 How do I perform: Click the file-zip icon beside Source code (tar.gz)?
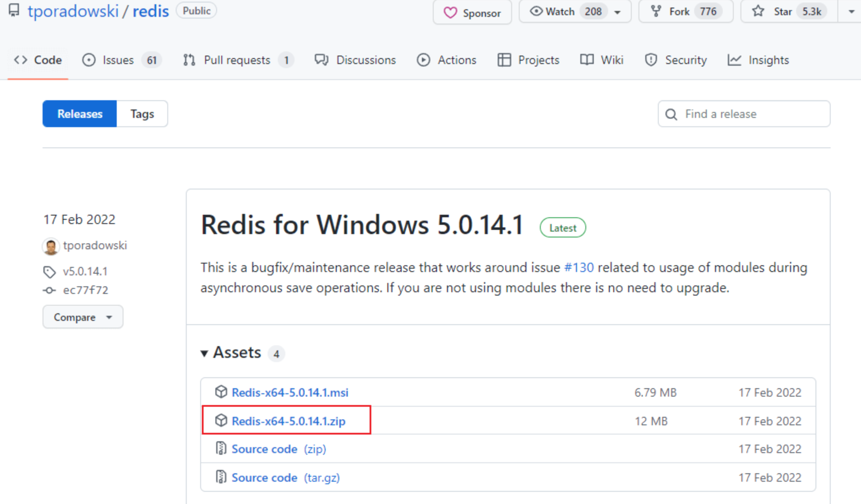click(x=221, y=477)
